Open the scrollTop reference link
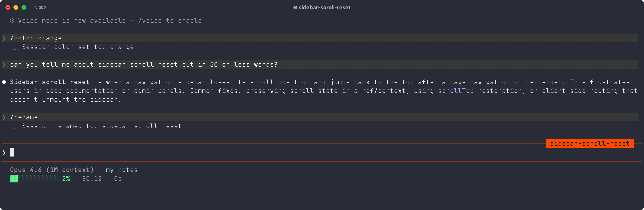 pos(456,91)
